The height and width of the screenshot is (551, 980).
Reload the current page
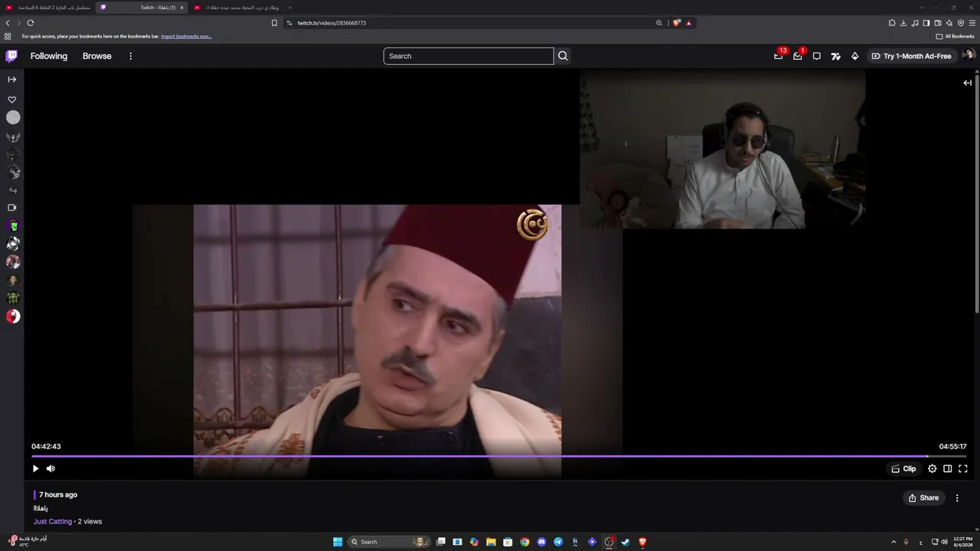31,23
